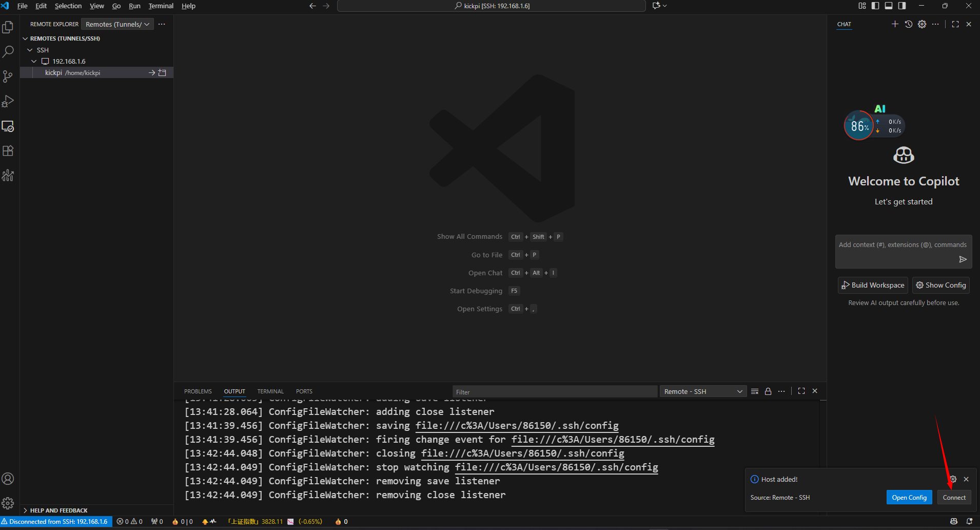The image size is (980, 530).
Task: Toggle secondary side bar visibility
Action: [x=902, y=6]
